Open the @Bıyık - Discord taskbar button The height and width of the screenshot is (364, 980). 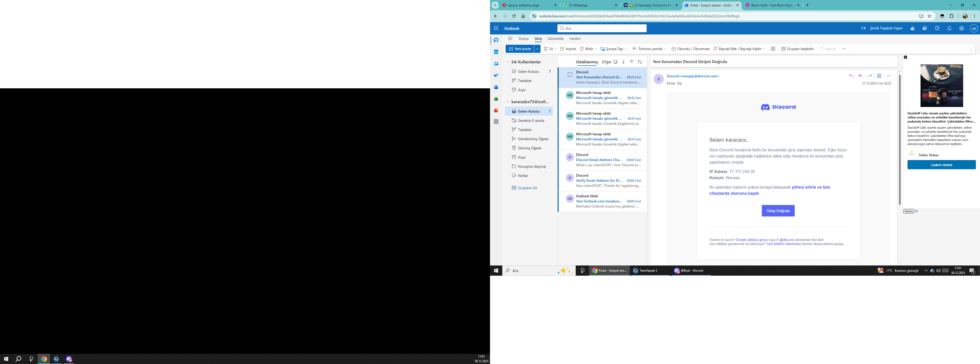(x=691, y=270)
